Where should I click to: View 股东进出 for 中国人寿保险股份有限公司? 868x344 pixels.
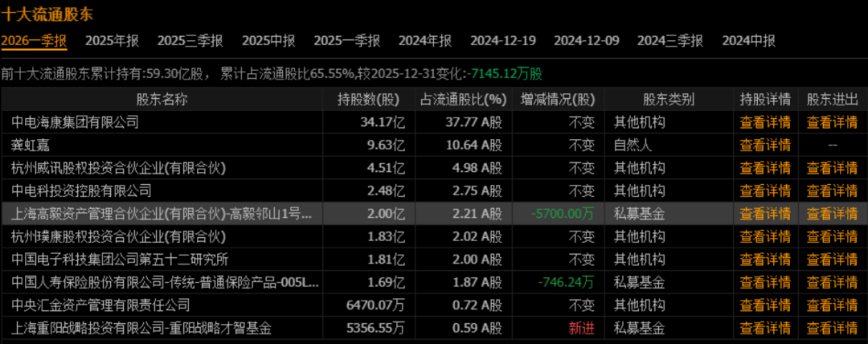click(832, 282)
